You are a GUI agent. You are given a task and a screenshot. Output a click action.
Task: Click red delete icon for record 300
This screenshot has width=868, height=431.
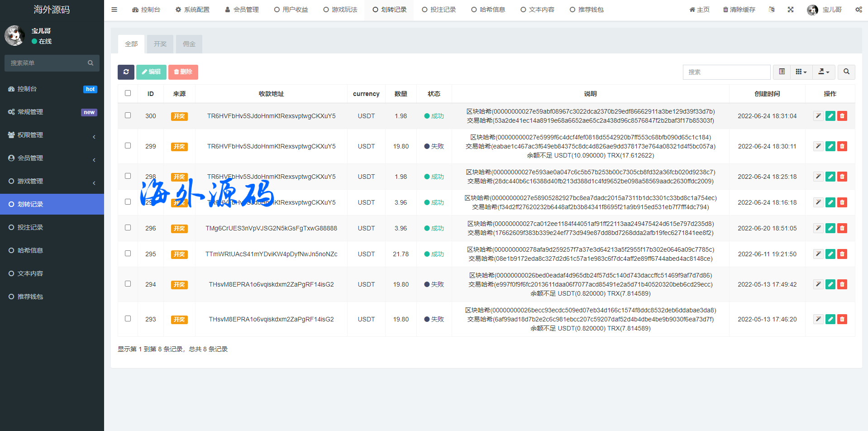[x=842, y=116]
